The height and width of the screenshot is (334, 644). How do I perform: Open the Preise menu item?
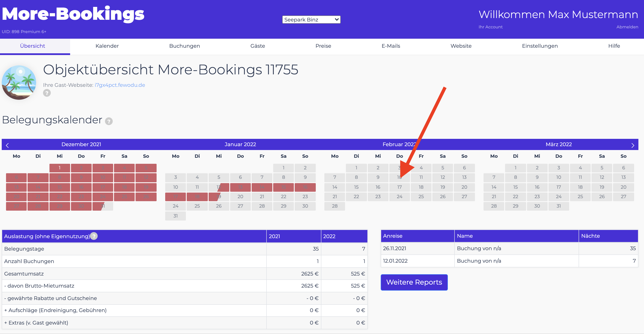point(323,46)
